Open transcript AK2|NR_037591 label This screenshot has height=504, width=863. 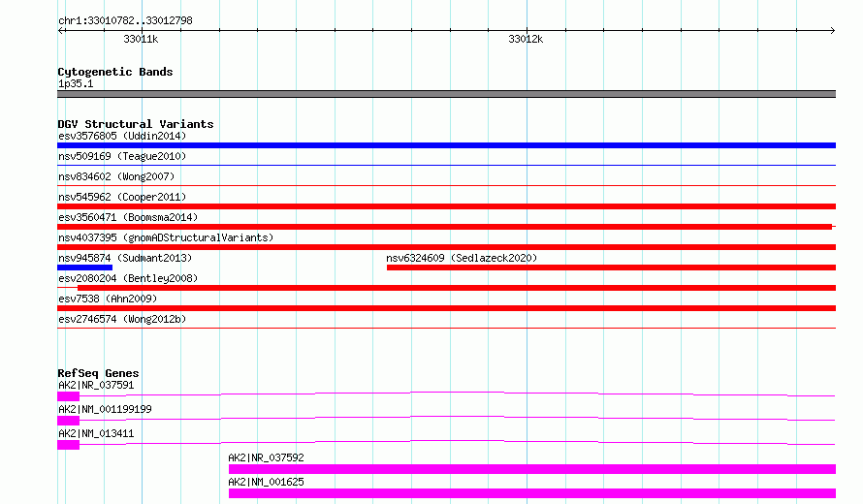point(96,385)
